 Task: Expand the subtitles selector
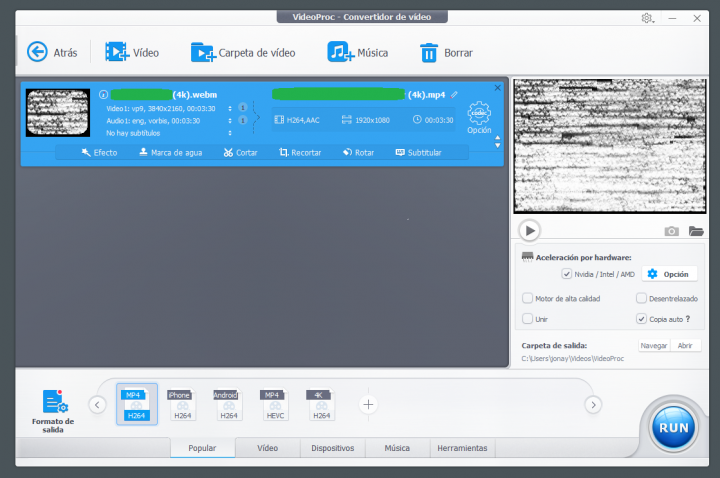tap(230, 133)
